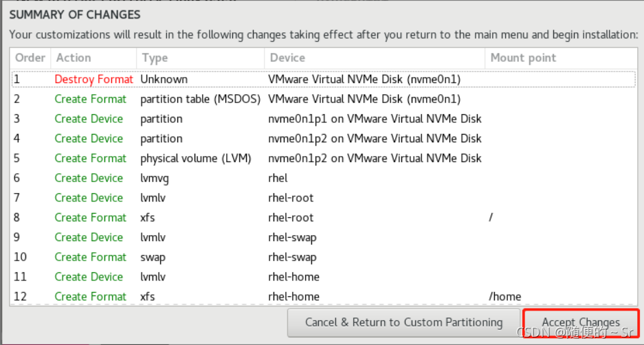Click the Type column header
This screenshot has height=345, width=644.
click(x=201, y=58)
